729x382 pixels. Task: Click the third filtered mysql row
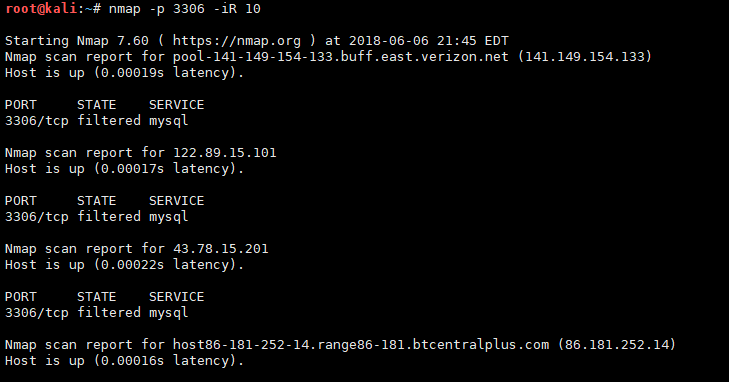[x=96, y=313]
